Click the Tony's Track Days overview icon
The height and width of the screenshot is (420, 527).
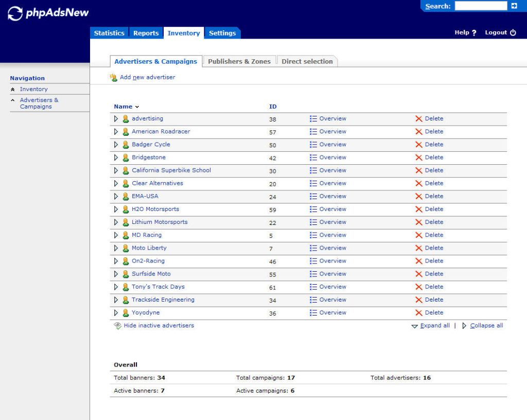click(x=313, y=287)
